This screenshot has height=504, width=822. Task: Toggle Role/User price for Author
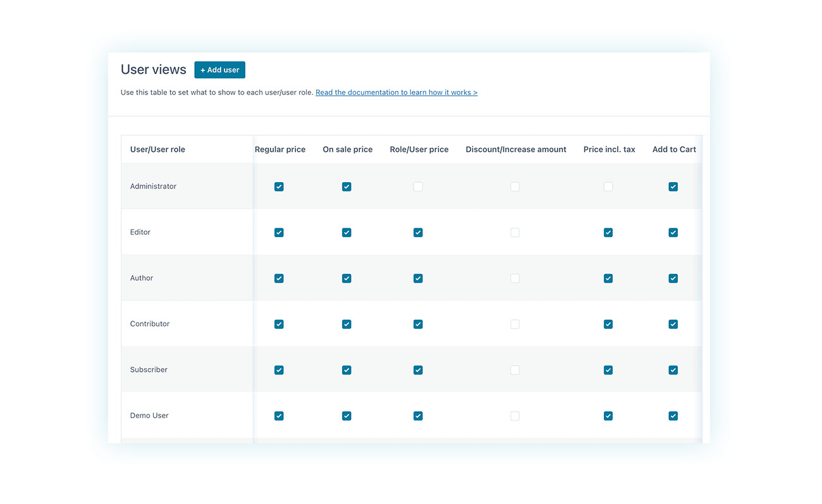point(418,278)
